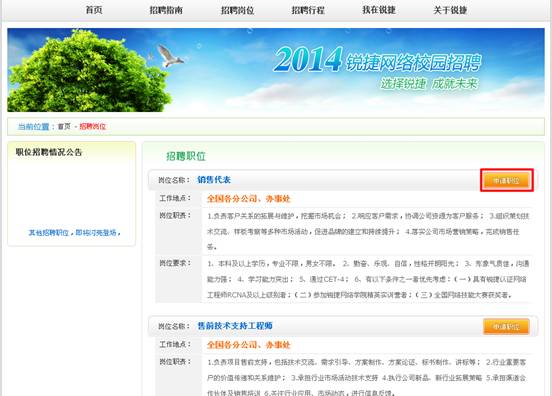This screenshot has height=396, width=552.
Task: Apply for 售前技术支持工程师 orange button
Action: click(x=506, y=326)
